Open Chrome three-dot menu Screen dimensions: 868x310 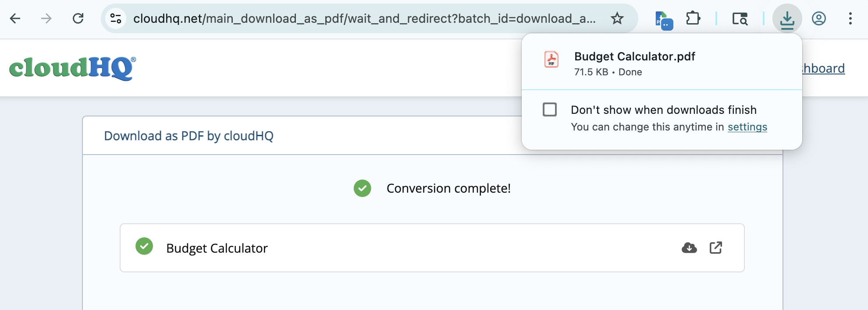pos(850,18)
